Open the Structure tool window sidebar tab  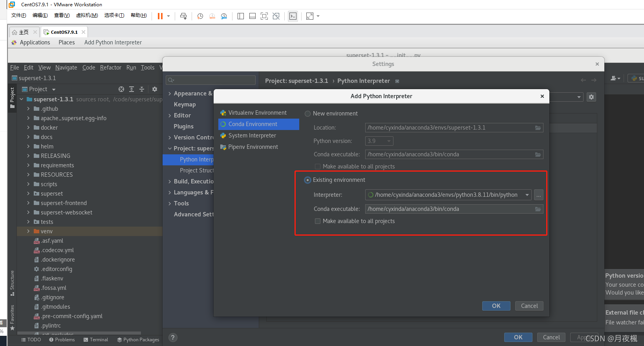tap(12, 283)
